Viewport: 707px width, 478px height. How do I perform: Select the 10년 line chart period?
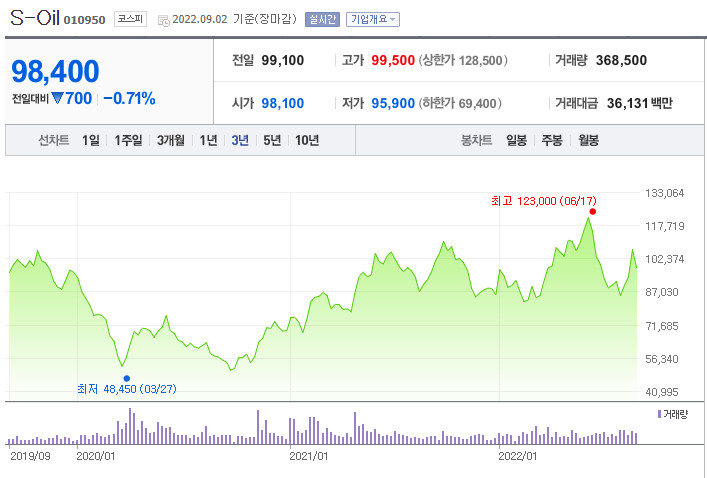(307, 140)
